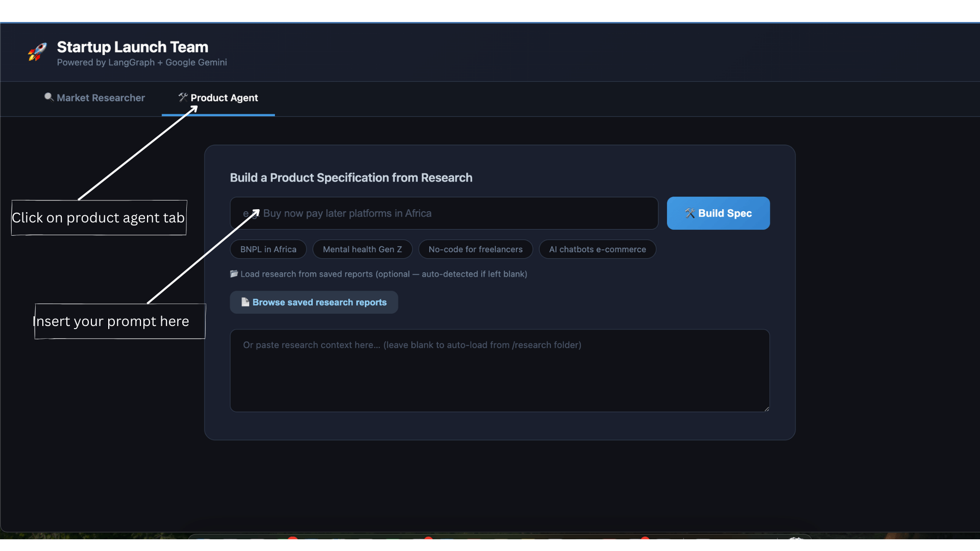This screenshot has height=551, width=980.
Task: Click the paste research context text area
Action: click(499, 370)
